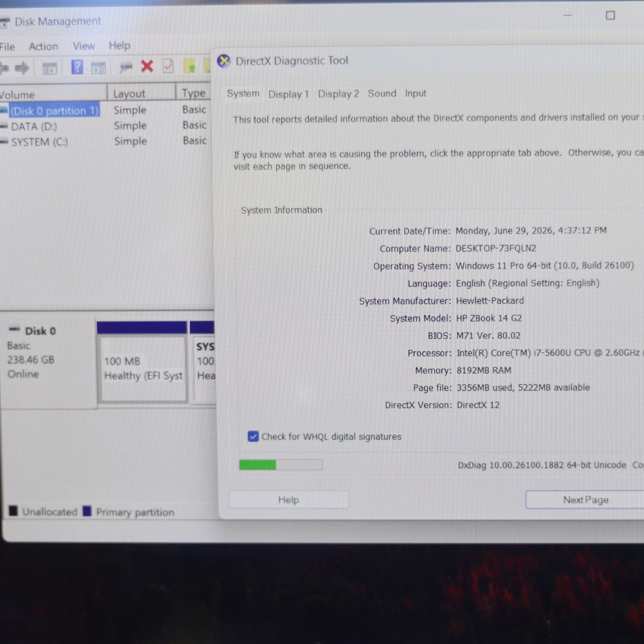Viewport: 644px width, 644px height.
Task: Open the Help menu in Disk Management
Action: pyautogui.click(x=119, y=45)
